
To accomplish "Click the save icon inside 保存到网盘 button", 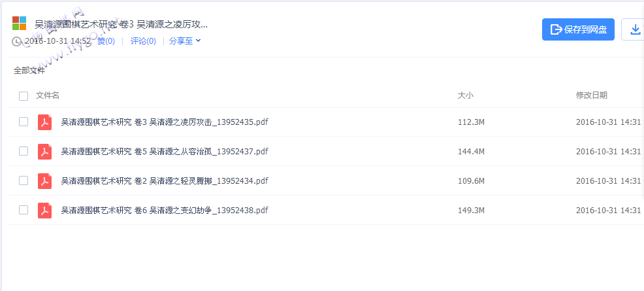I will pyautogui.click(x=556, y=29).
